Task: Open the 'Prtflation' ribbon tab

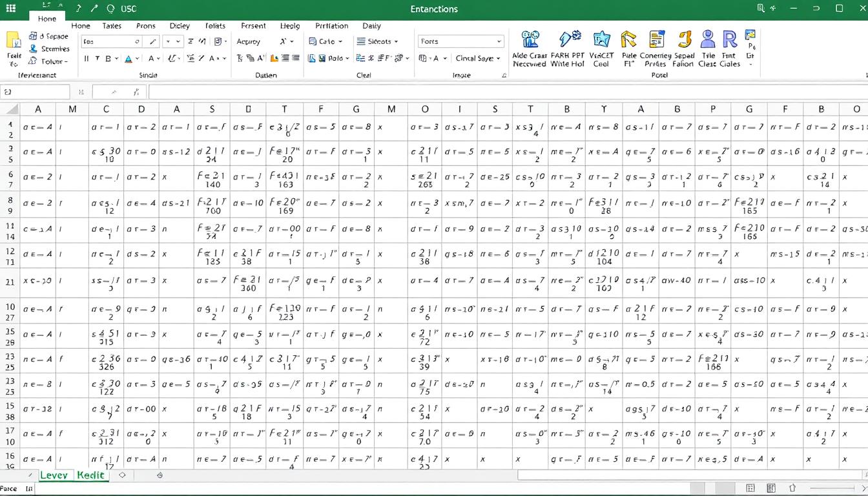Action: 332,26
